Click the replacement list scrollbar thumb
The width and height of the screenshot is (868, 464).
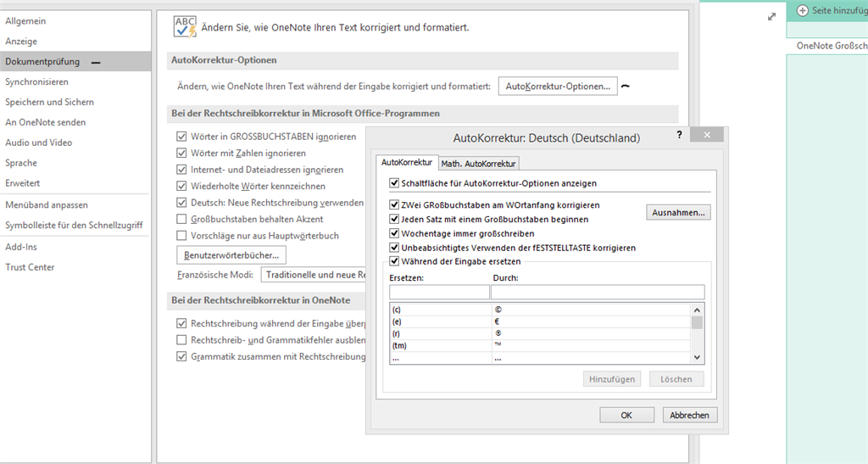(697, 323)
